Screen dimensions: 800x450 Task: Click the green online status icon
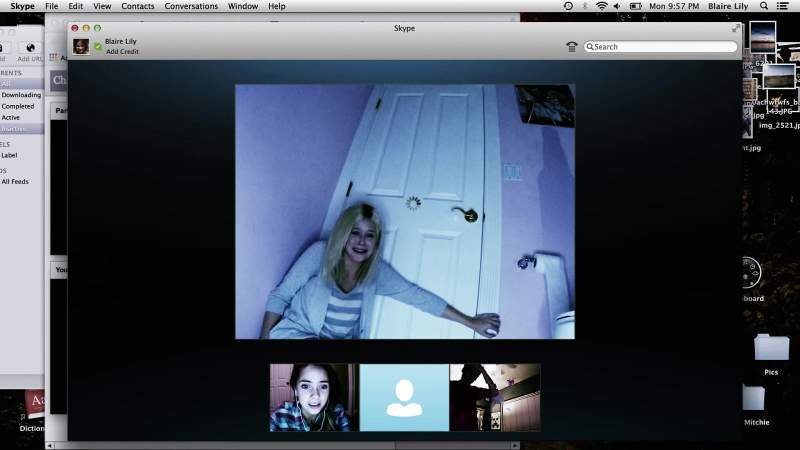point(98,46)
